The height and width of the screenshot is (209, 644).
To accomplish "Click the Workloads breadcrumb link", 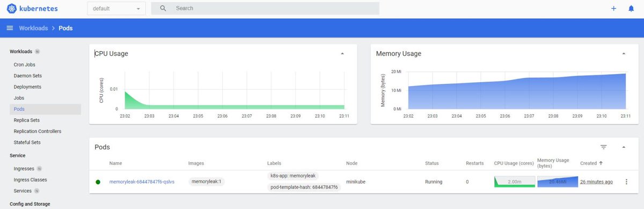I will [x=33, y=28].
